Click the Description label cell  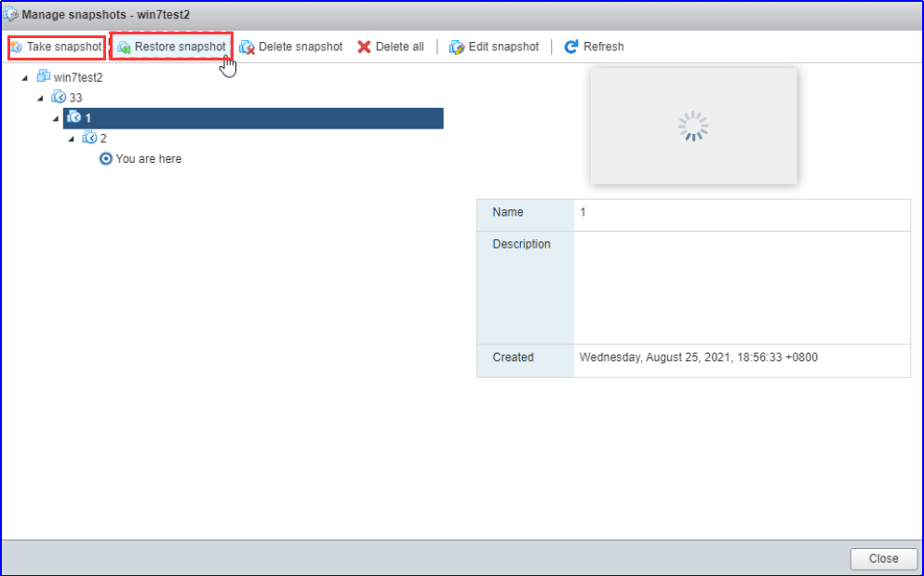point(526,288)
